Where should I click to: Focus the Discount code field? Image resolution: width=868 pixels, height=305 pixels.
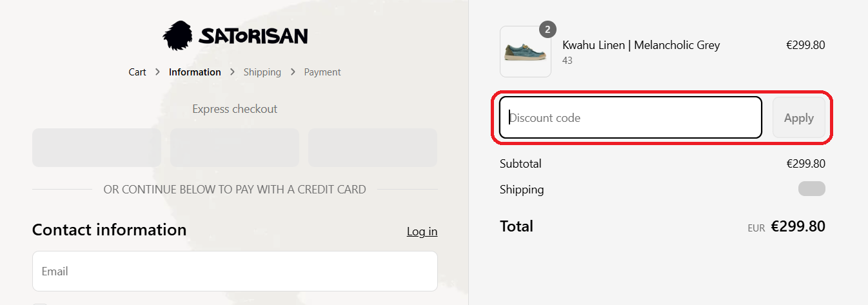(x=631, y=118)
